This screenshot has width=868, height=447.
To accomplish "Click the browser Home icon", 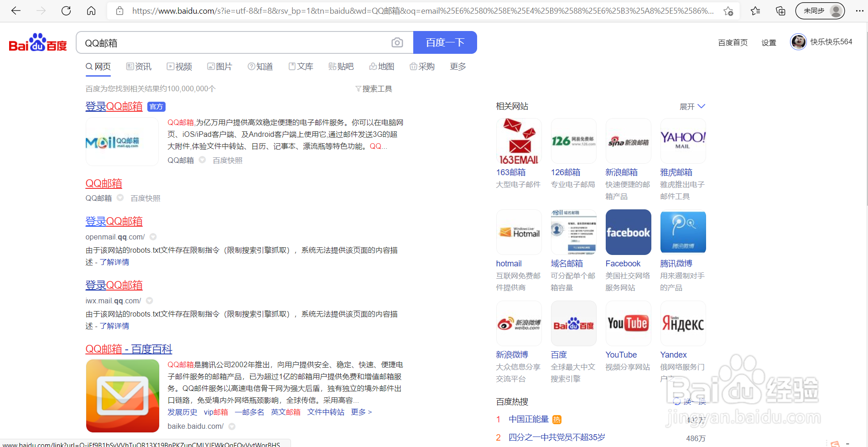I will click(x=91, y=10).
